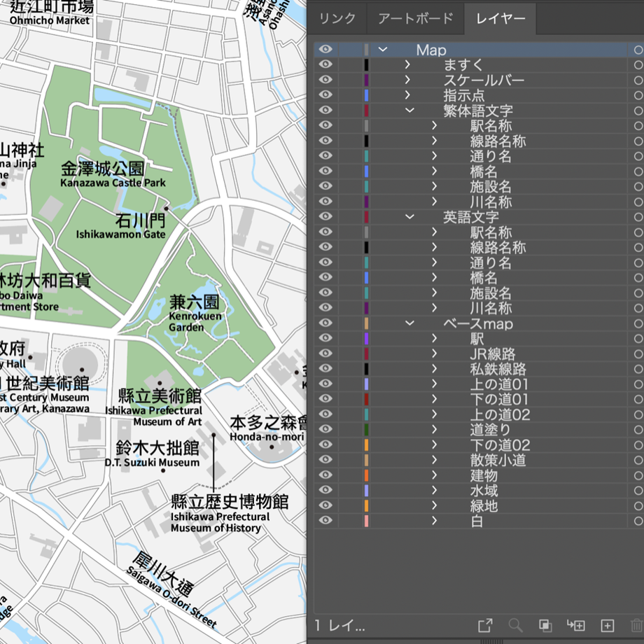Screen dimensions: 644x644
Task: Click the '1 レイ…' layer count text
Action: pyautogui.click(x=339, y=626)
